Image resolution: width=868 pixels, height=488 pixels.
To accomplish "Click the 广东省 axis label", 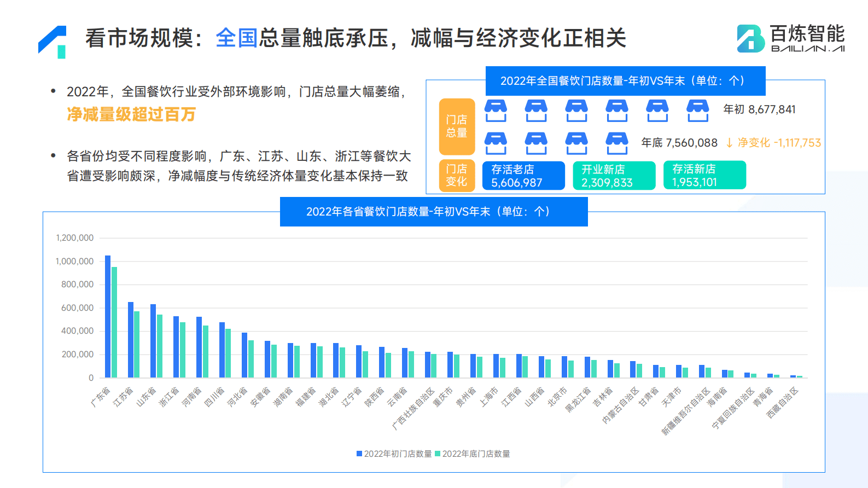I will [x=100, y=397].
